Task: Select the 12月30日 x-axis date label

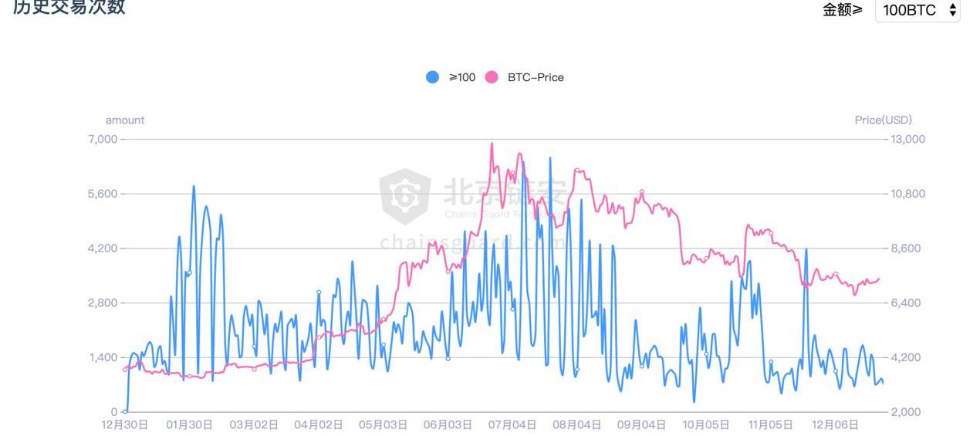Action: [x=125, y=424]
